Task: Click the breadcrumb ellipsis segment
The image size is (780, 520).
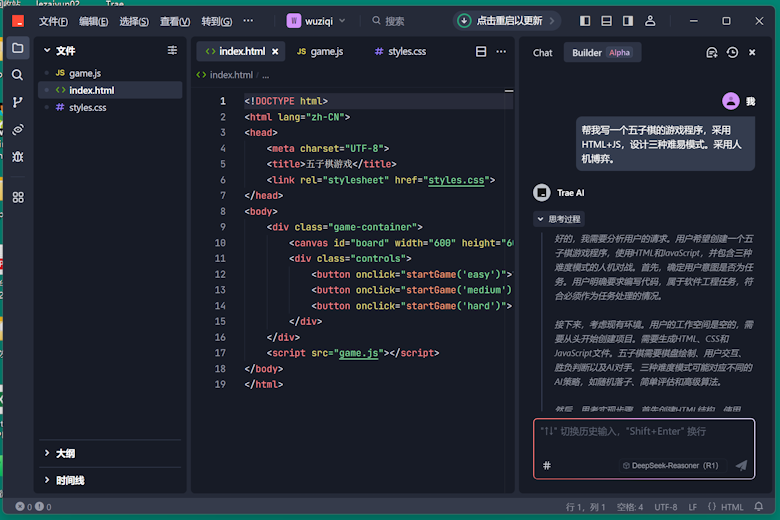Action: point(266,75)
